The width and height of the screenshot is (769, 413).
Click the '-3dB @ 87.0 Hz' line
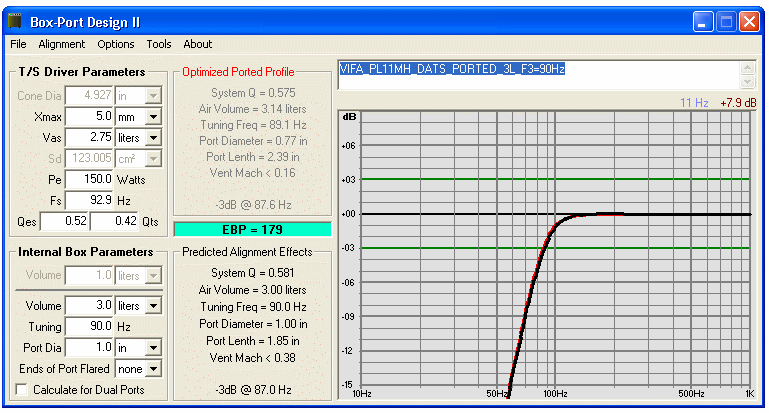253,390
